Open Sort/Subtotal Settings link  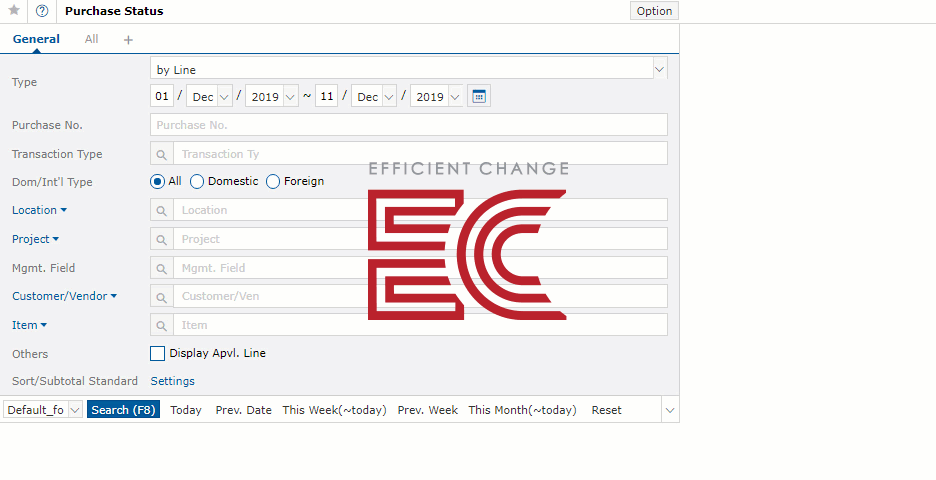[173, 381]
